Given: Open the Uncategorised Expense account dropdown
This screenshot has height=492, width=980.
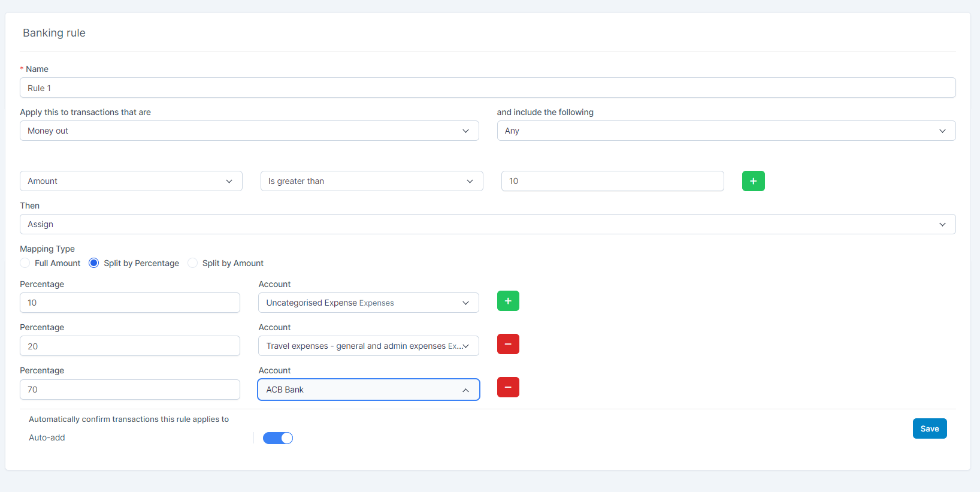Looking at the screenshot, I should point(368,303).
